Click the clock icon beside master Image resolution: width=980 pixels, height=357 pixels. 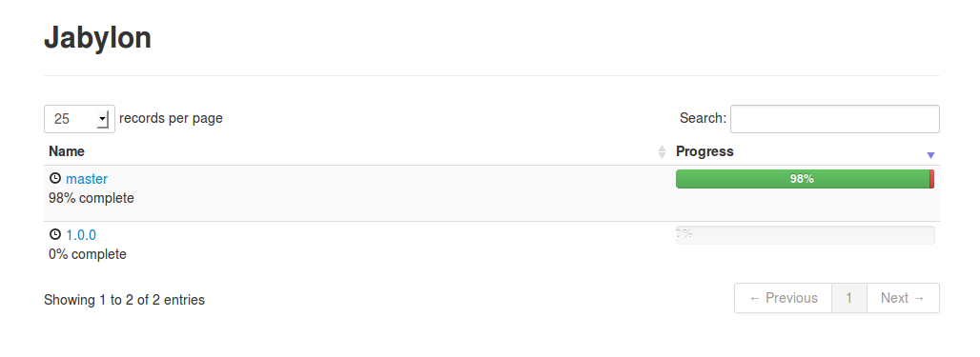tap(55, 179)
